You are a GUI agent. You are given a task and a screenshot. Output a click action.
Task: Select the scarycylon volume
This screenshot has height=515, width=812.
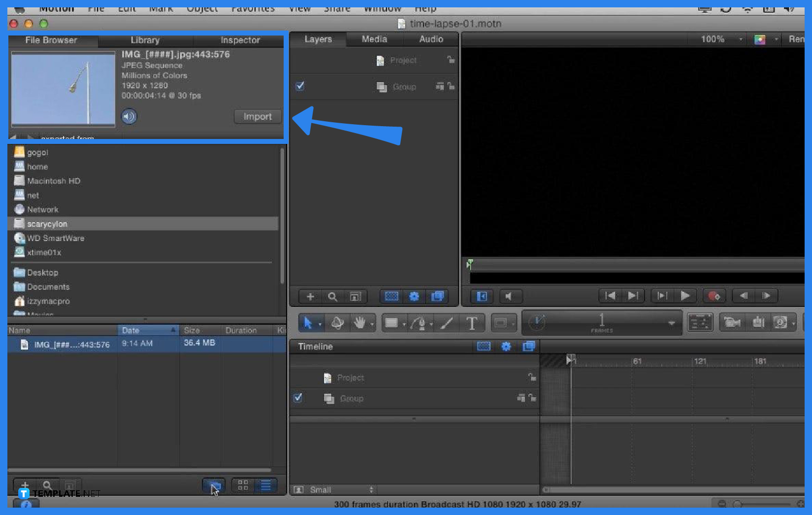[143, 224]
